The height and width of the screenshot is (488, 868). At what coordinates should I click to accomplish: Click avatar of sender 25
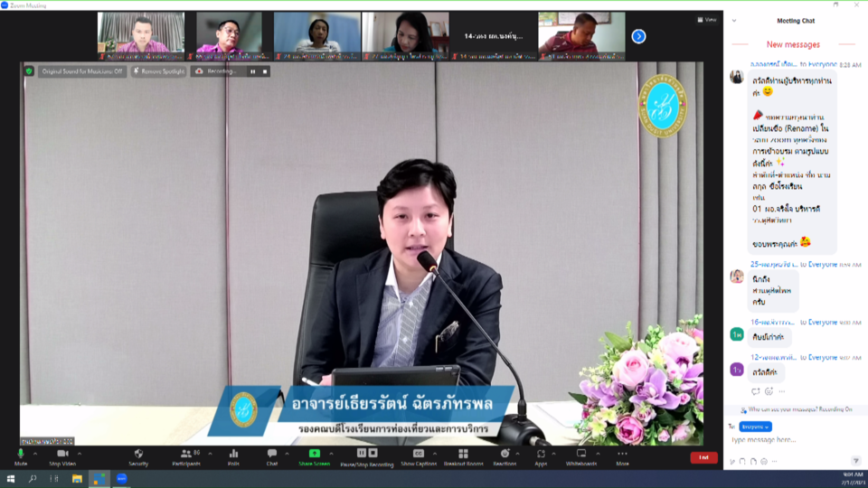click(x=737, y=276)
